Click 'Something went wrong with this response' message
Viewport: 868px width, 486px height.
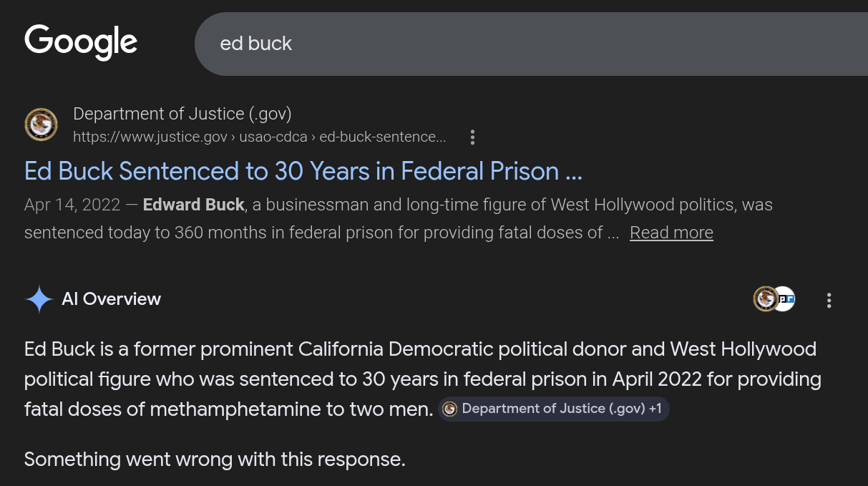pyautogui.click(x=215, y=459)
